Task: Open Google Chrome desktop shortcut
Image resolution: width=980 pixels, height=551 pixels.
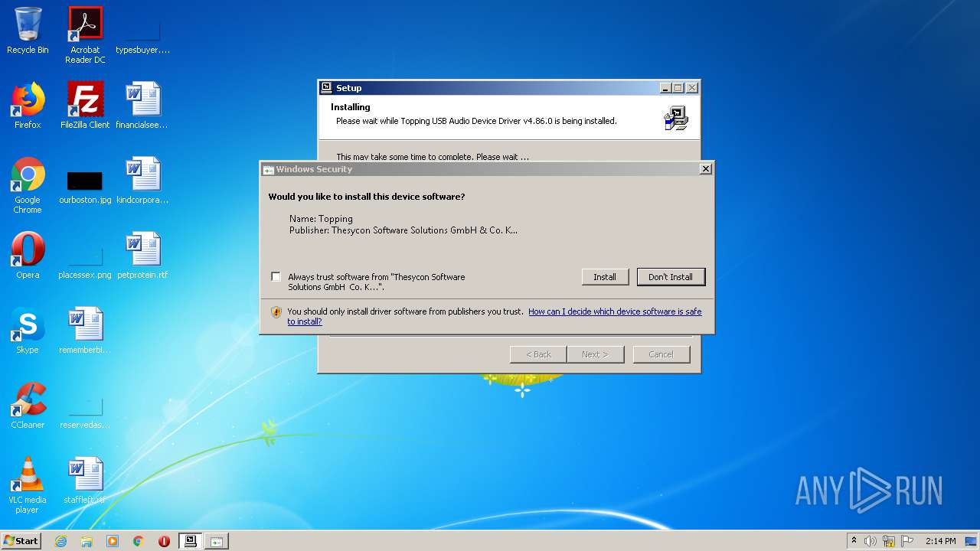Action: point(28,185)
